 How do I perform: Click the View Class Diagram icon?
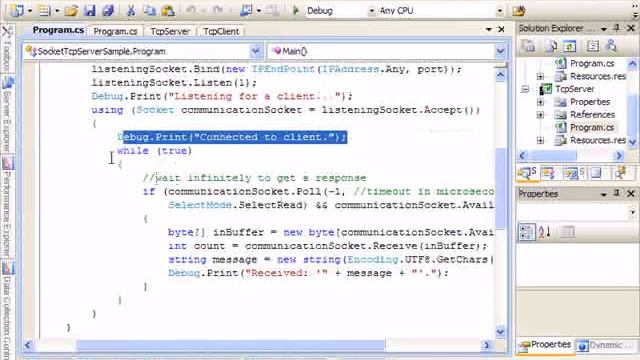pos(611,46)
